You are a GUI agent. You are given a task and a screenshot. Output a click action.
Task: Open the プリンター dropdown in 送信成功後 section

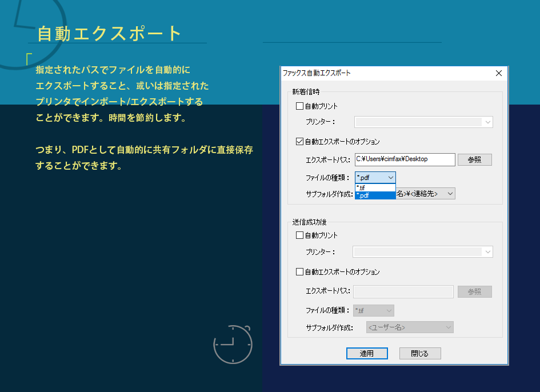[422, 252]
